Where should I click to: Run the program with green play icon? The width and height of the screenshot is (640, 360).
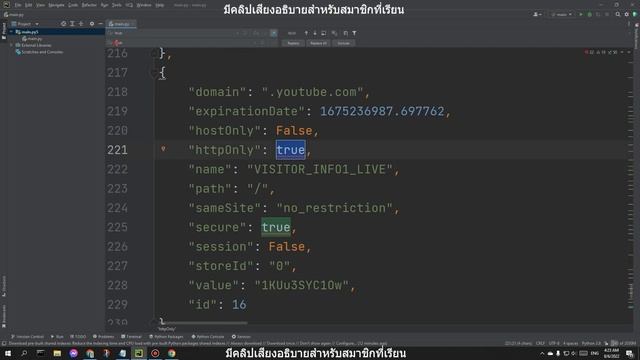click(x=581, y=14)
